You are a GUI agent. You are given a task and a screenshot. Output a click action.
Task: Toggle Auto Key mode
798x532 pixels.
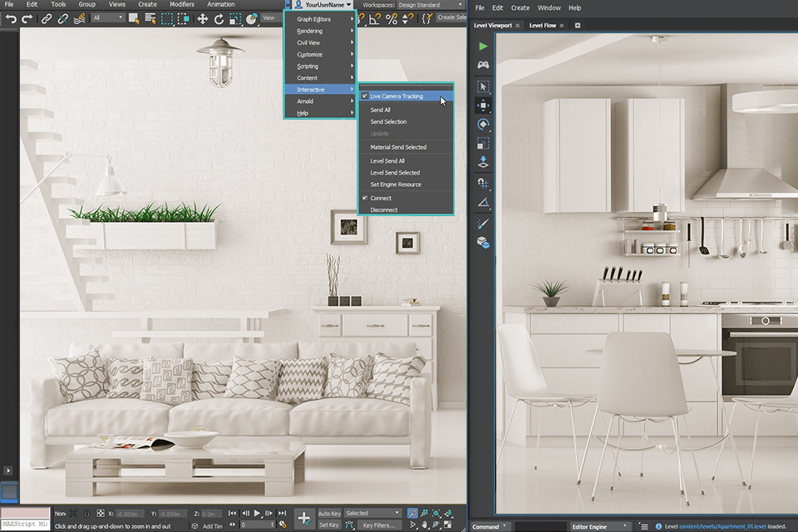click(328, 513)
